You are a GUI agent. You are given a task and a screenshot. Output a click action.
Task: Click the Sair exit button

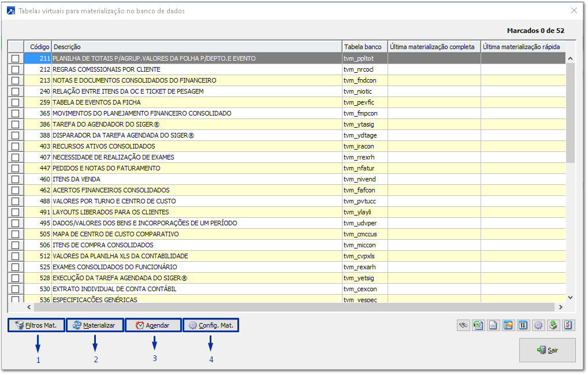[x=548, y=350]
